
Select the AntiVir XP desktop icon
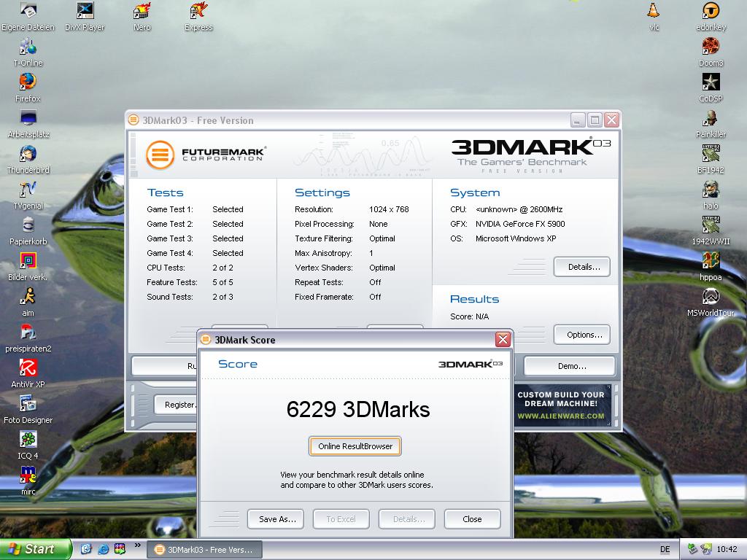(x=28, y=374)
